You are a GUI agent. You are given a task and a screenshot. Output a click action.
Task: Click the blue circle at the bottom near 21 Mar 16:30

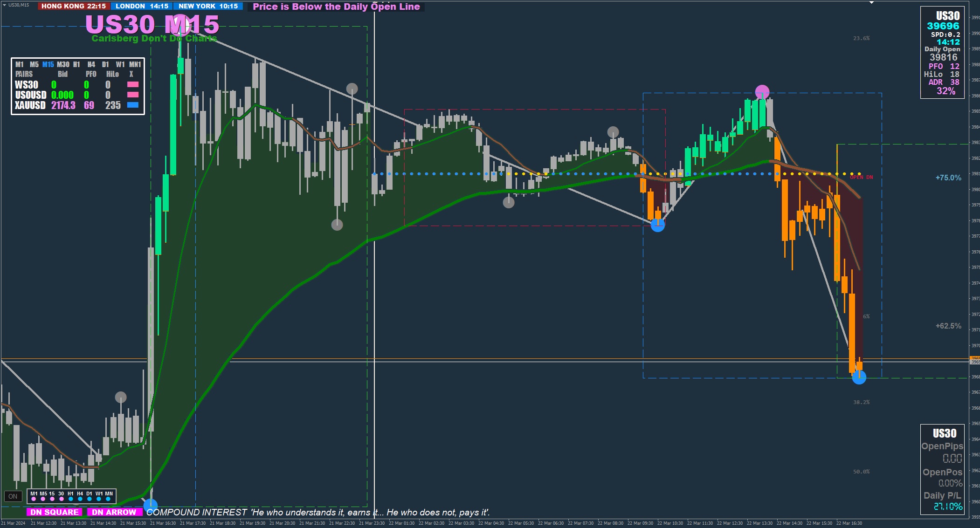coord(150,505)
